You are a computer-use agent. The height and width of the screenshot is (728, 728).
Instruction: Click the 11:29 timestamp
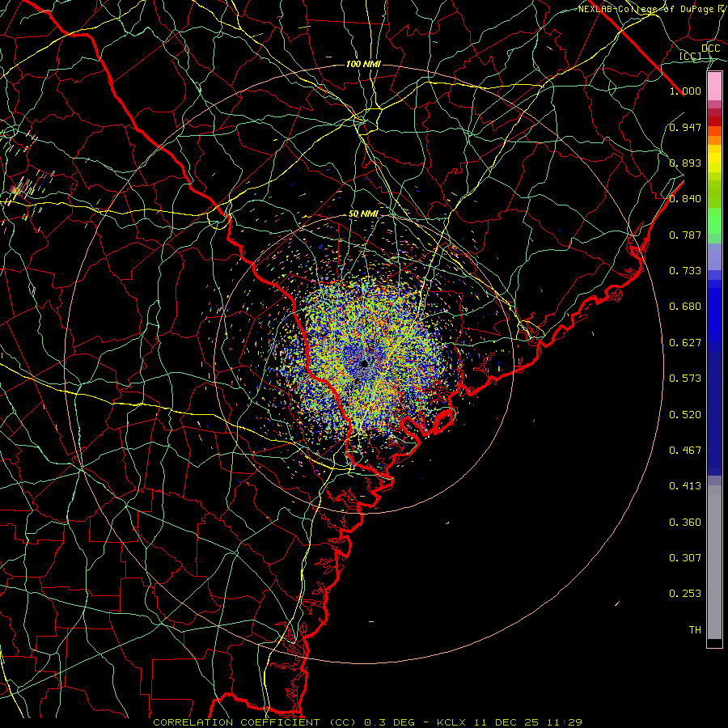pos(564,722)
